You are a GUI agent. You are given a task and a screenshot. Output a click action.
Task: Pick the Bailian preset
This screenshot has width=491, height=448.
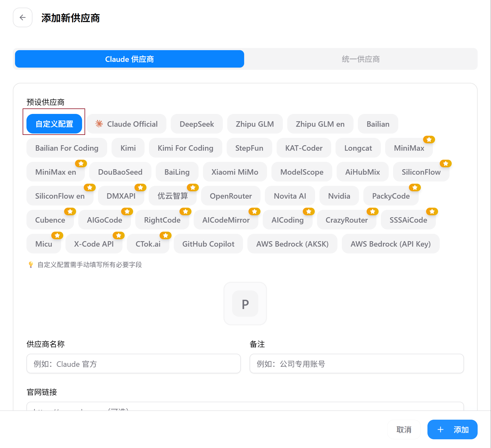pos(378,124)
